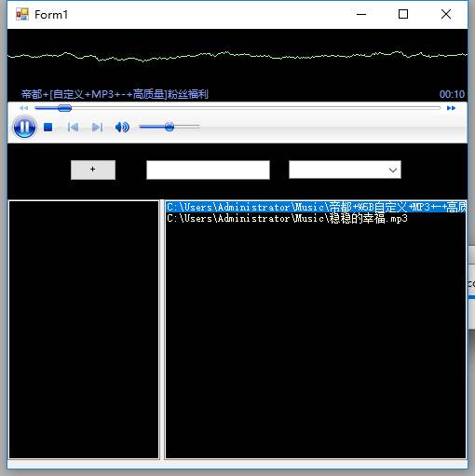Click the rewind double-arrow icon
The height and width of the screenshot is (476, 475).
point(23,108)
